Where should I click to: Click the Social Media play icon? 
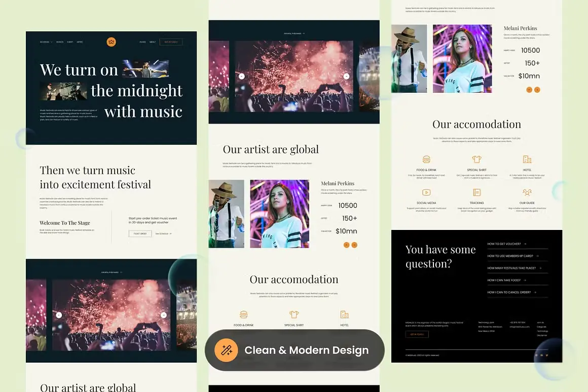click(426, 192)
